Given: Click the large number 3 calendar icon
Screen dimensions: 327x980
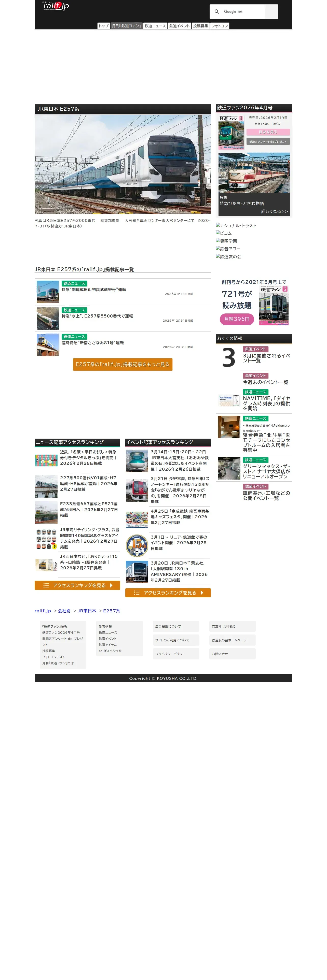Looking at the screenshot, I should point(229,358).
